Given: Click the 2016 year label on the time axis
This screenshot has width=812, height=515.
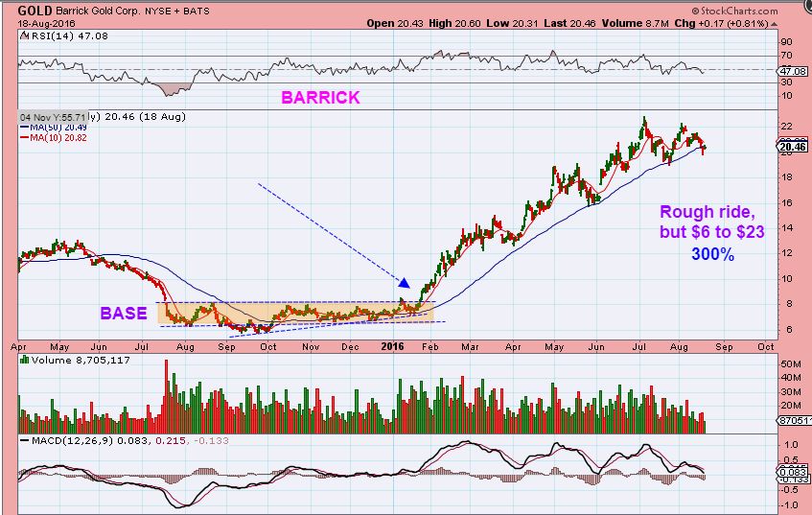Looking at the screenshot, I should tap(392, 346).
